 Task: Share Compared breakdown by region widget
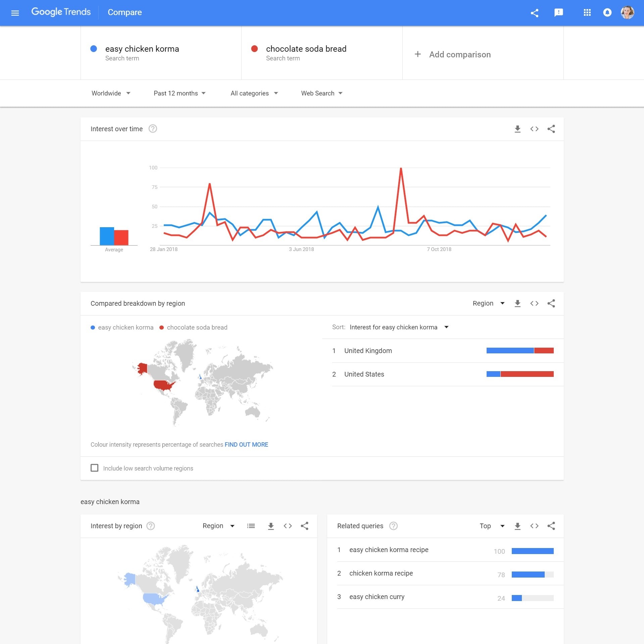(x=551, y=303)
